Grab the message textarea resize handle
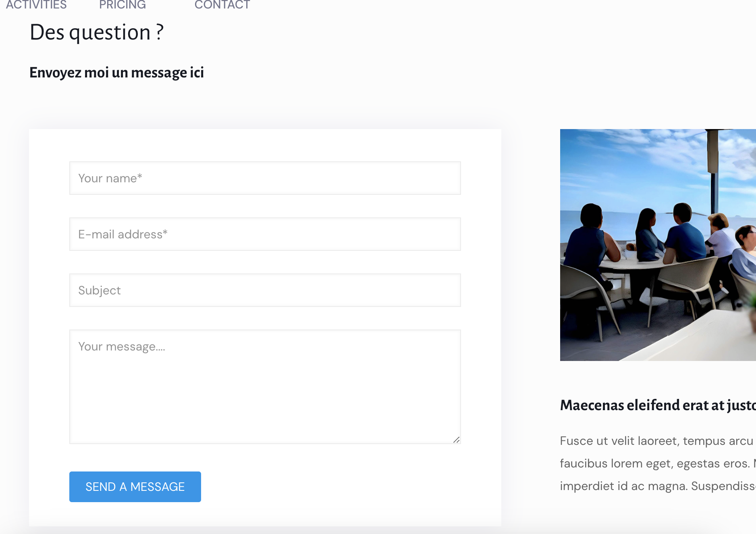This screenshot has width=756, height=534. pyautogui.click(x=456, y=440)
